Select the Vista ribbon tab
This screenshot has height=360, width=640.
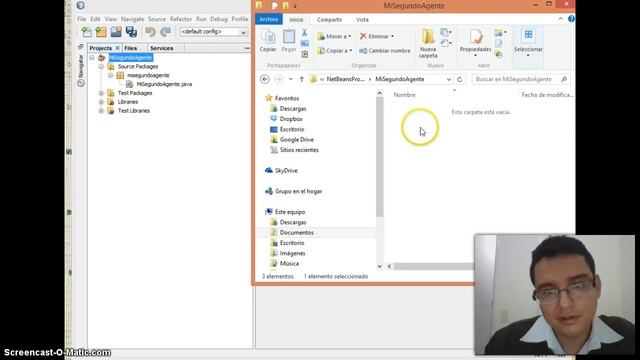tap(362, 20)
